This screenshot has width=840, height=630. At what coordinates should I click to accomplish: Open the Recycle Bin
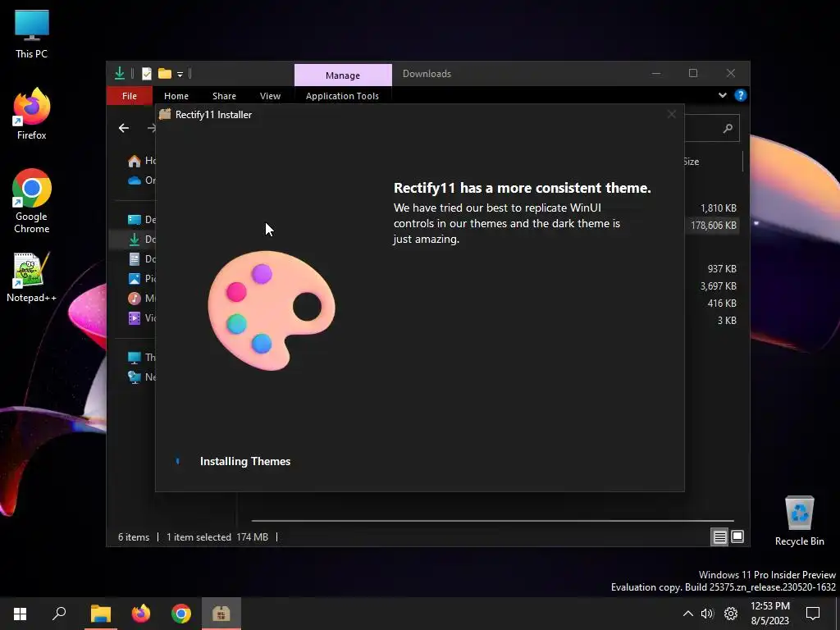[x=799, y=521]
